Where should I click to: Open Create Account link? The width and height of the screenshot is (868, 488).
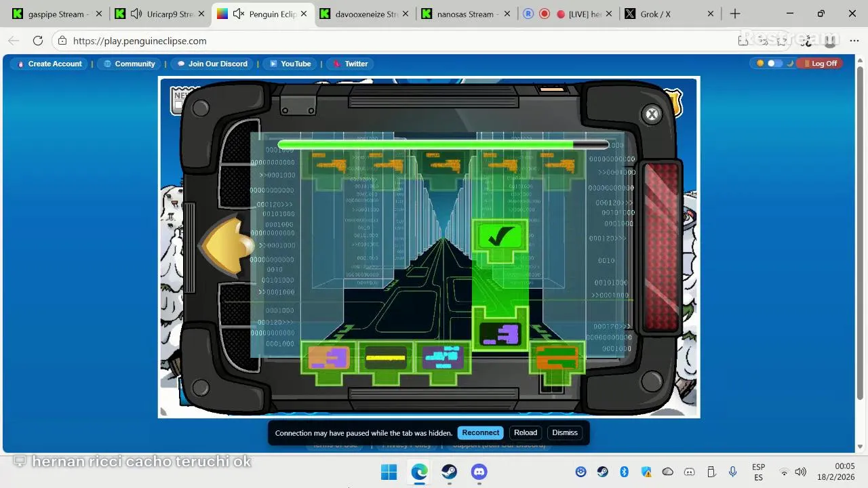(49, 64)
